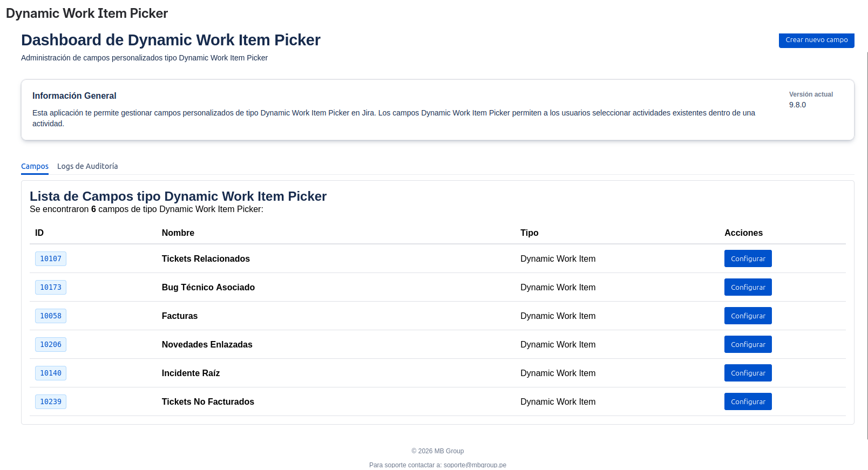Click the Tipo column header
The image size is (868, 470).
[529, 233]
